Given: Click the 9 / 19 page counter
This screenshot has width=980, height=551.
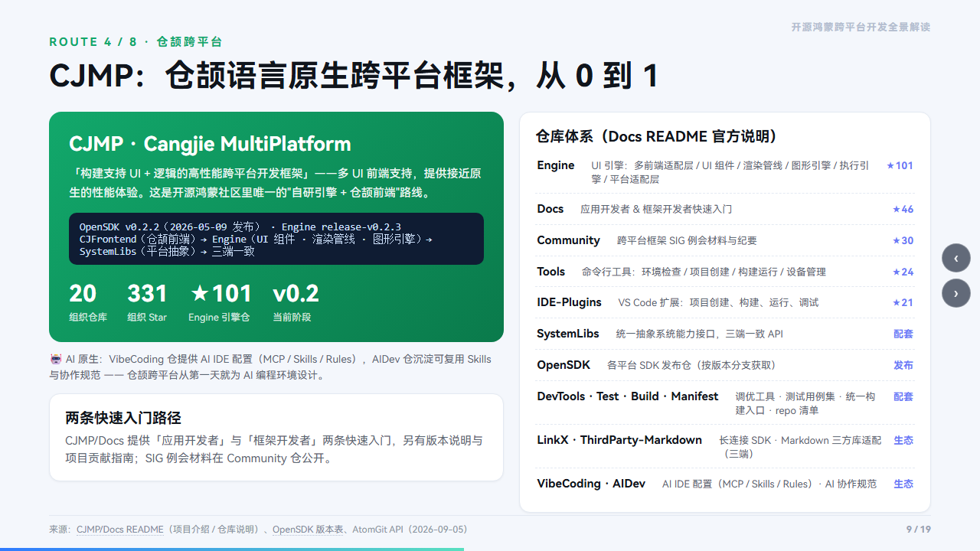Looking at the screenshot, I should pyautogui.click(x=919, y=530).
